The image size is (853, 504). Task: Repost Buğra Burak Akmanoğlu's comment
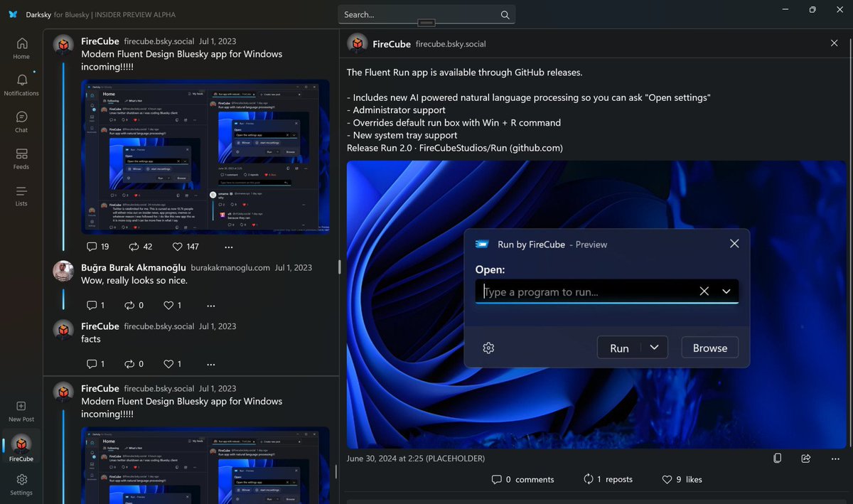pos(135,305)
